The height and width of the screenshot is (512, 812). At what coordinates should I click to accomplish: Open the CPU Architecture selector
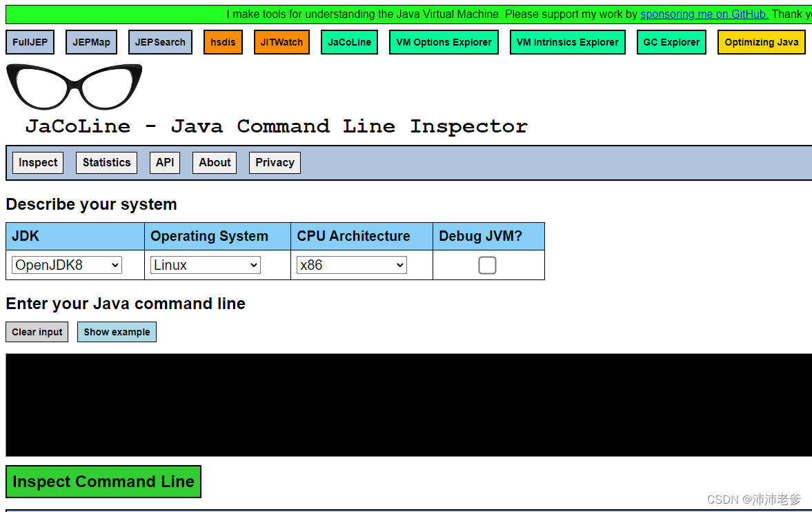(x=351, y=265)
